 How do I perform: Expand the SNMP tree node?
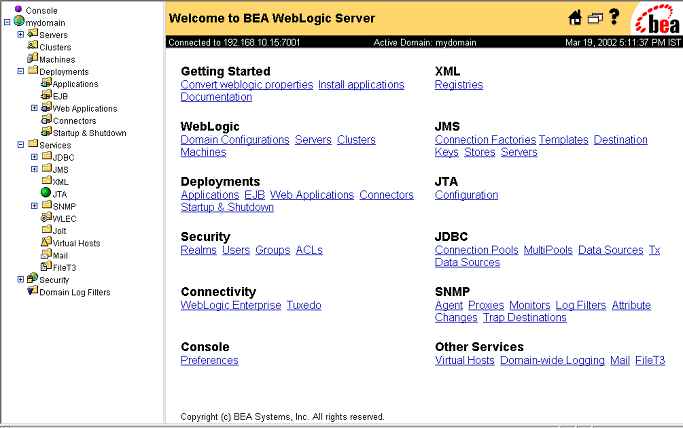coord(34,206)
